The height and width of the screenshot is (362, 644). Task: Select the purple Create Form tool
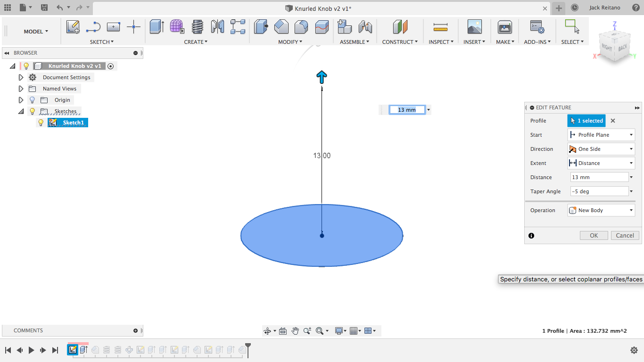tap(177, 27)
